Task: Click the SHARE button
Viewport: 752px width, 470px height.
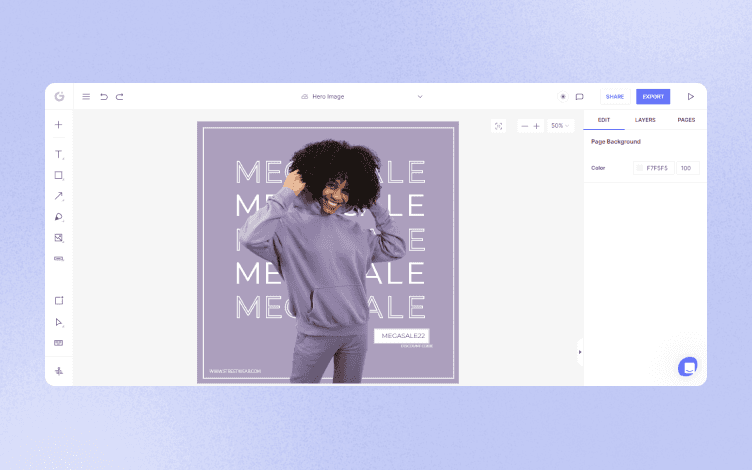Action: (615, 96)
